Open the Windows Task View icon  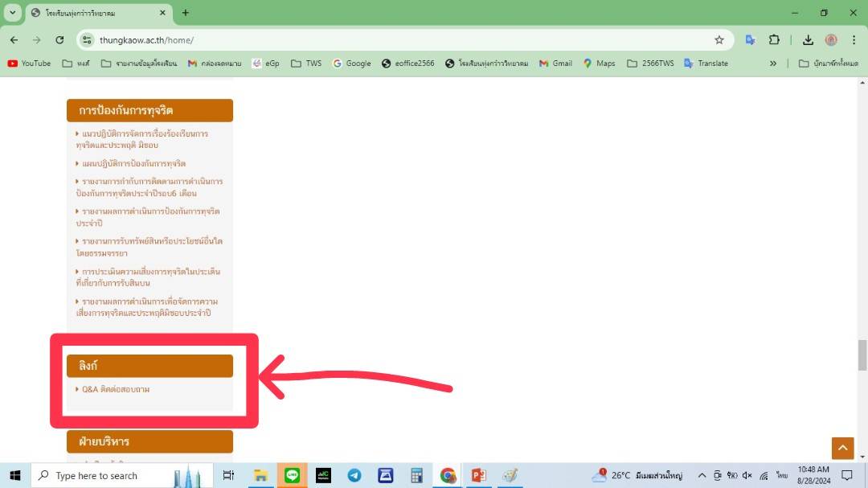pyautogui.click(x=228, y=475)
